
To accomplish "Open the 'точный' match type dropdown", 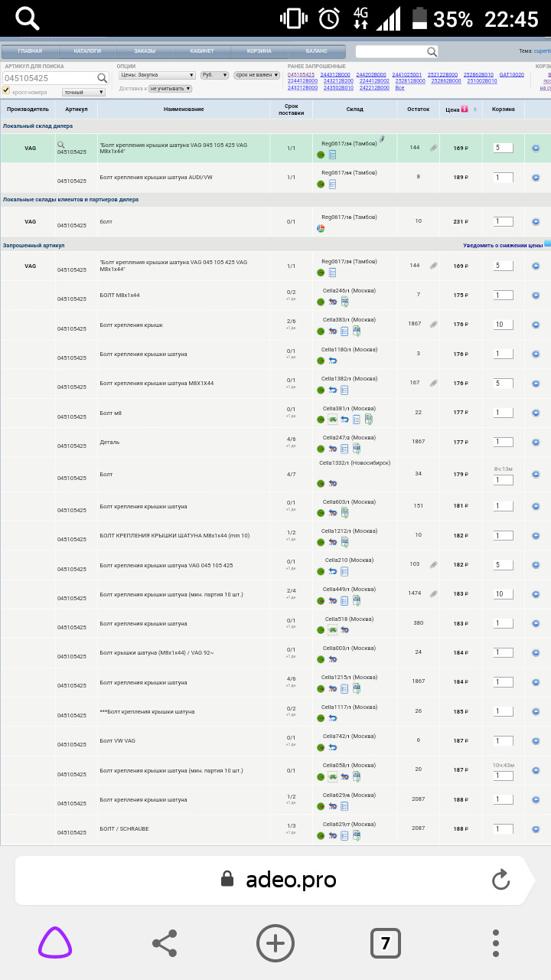I will pyautogui.click(x=83, y=92).
